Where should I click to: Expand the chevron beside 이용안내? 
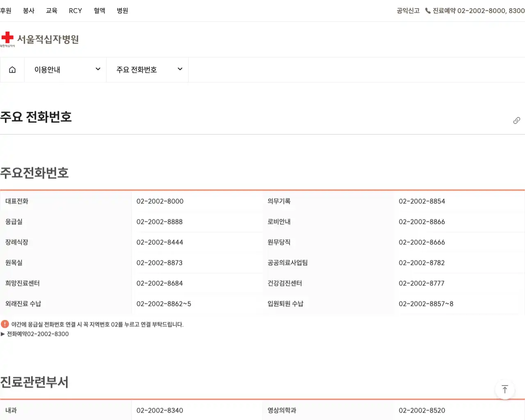click(98, 69)
